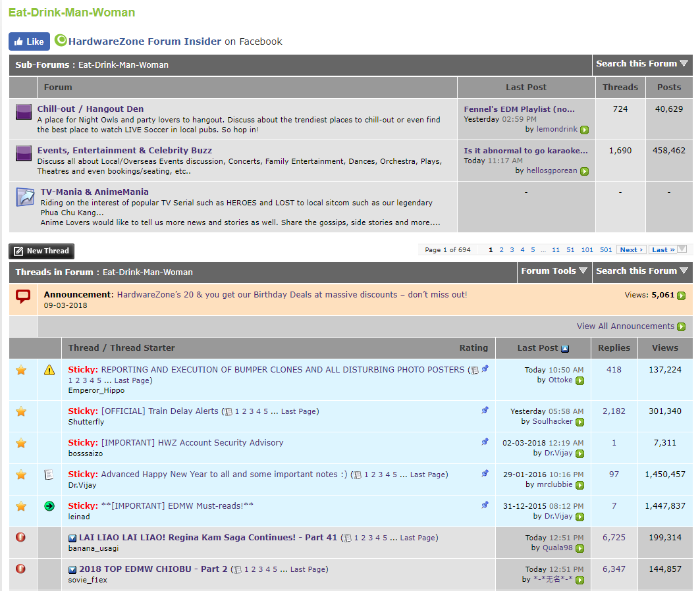Click the red announcement speech bubble icon
The height and width of the screenshot is (591, 700).
(23, 296)
